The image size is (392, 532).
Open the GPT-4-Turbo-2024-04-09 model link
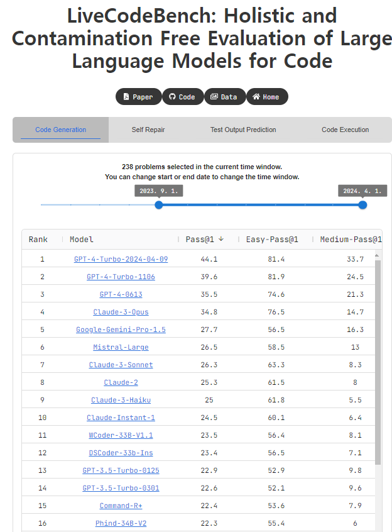(x=121, y=259)
